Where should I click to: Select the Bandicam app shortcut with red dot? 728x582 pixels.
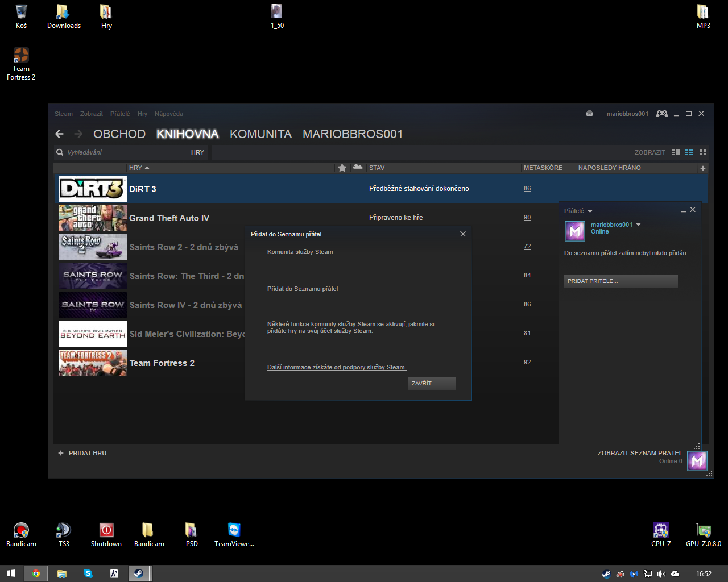(21, 535)
